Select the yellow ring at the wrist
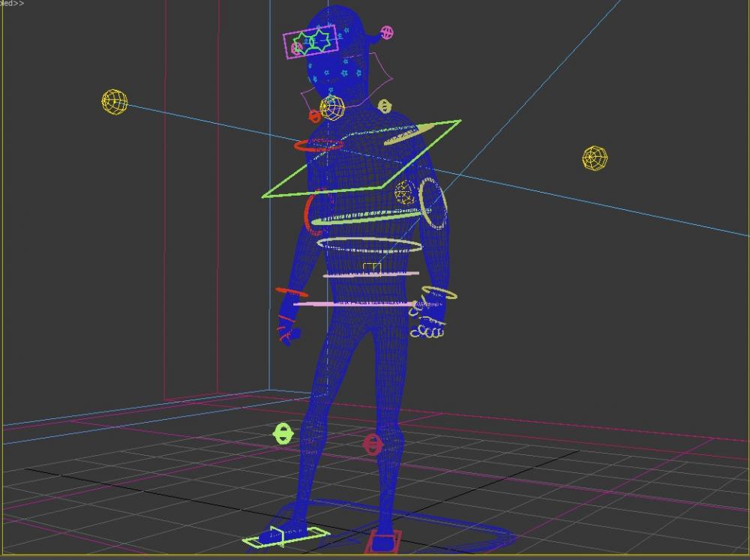750x560 pixels. (439, 292)
